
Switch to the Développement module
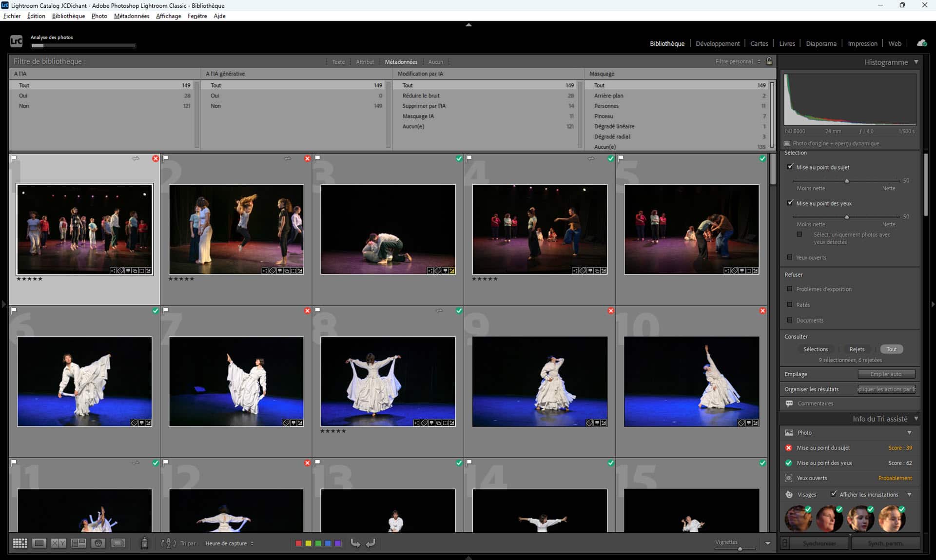click(718, 43)
